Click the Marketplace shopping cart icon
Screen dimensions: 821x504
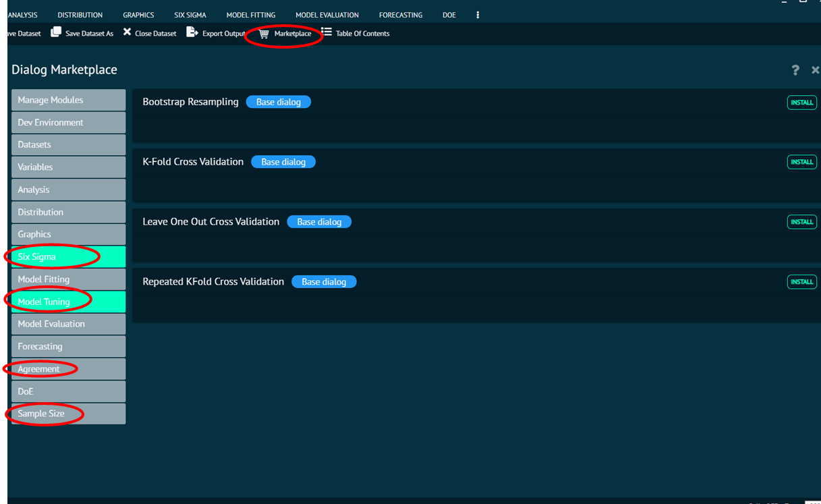[264, 34]
